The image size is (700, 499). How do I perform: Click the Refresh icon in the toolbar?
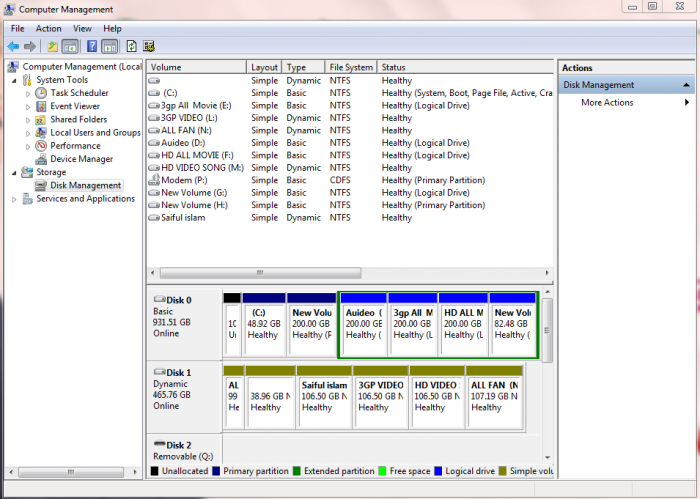tap(131, 46)
